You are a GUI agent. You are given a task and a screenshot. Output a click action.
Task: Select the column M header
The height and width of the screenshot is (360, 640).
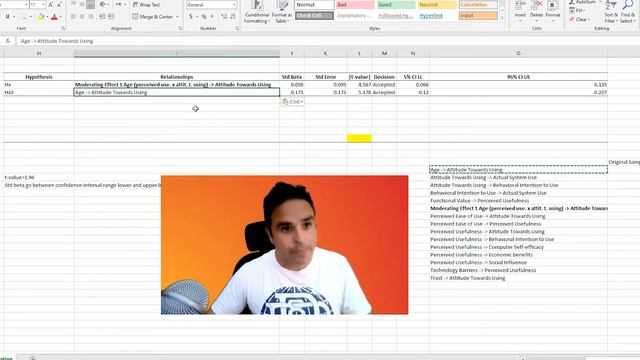[x=384, y=53]
